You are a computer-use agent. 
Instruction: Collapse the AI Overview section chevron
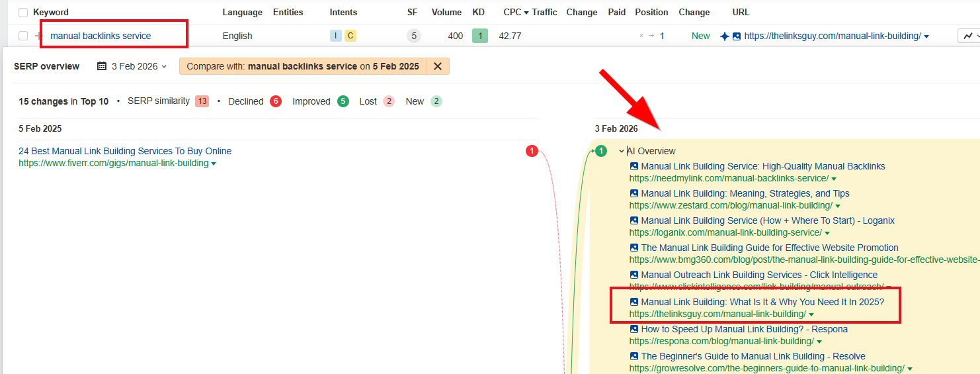click(x=622, y=151)
